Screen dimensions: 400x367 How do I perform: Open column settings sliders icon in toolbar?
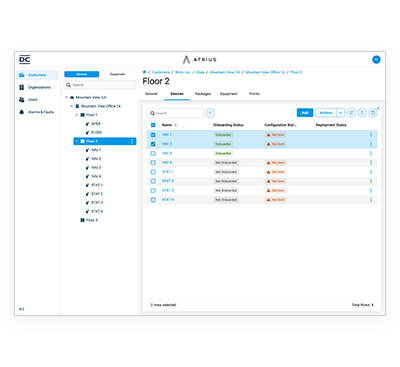point(351,113)
